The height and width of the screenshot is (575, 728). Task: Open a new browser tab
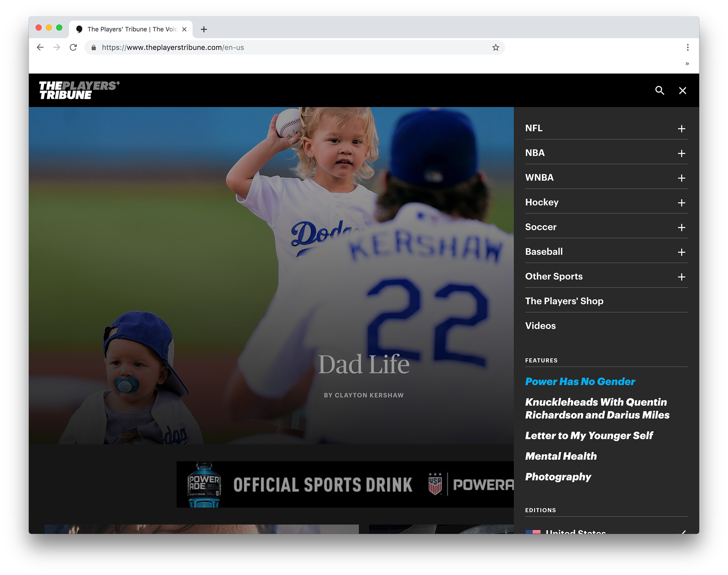point(204,29)
